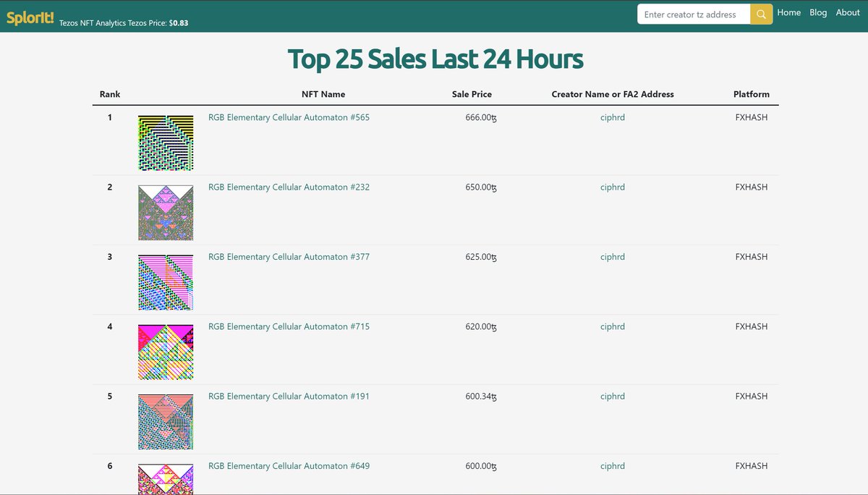This screenshot has height=495, width=868.
Task: Open RGB Elementary Cellular Automaton #232 link
Action: coord(289,187)
